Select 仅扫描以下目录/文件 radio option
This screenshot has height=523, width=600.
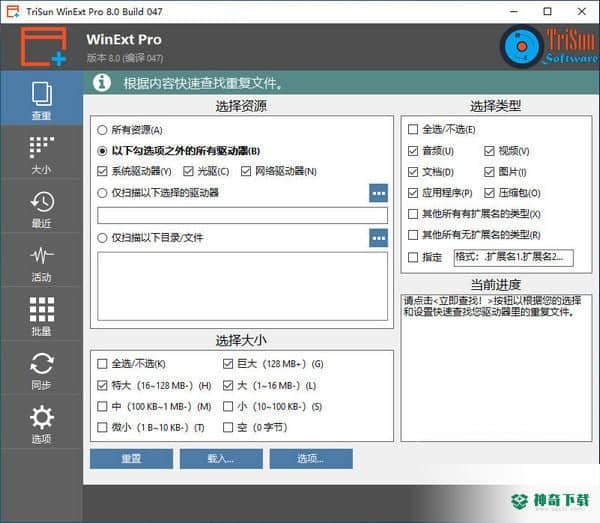click(x=102, y=238)
